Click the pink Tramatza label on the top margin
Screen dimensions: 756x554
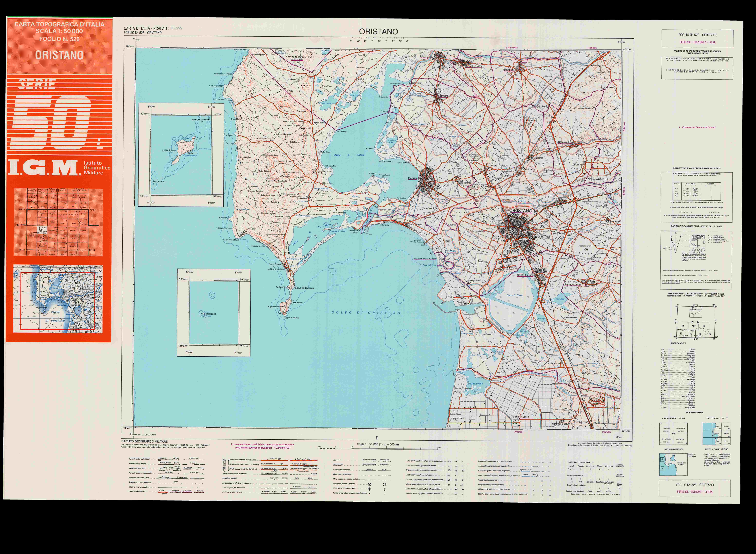click(x=592, y=48)
